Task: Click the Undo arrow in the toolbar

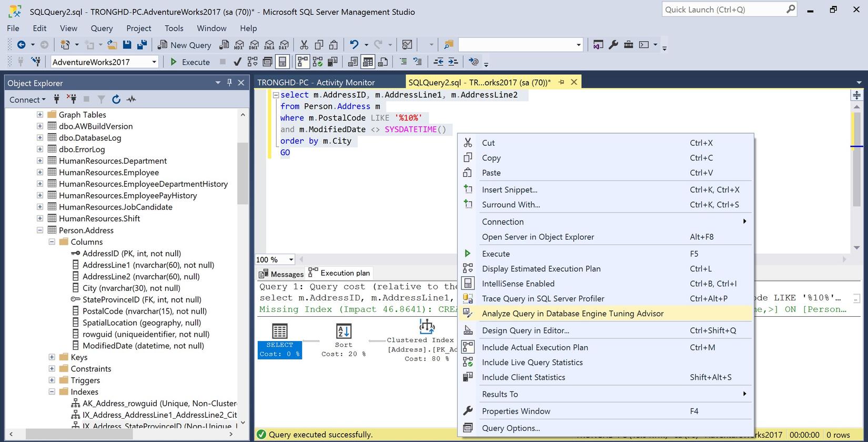Action: tap(354, 45)
